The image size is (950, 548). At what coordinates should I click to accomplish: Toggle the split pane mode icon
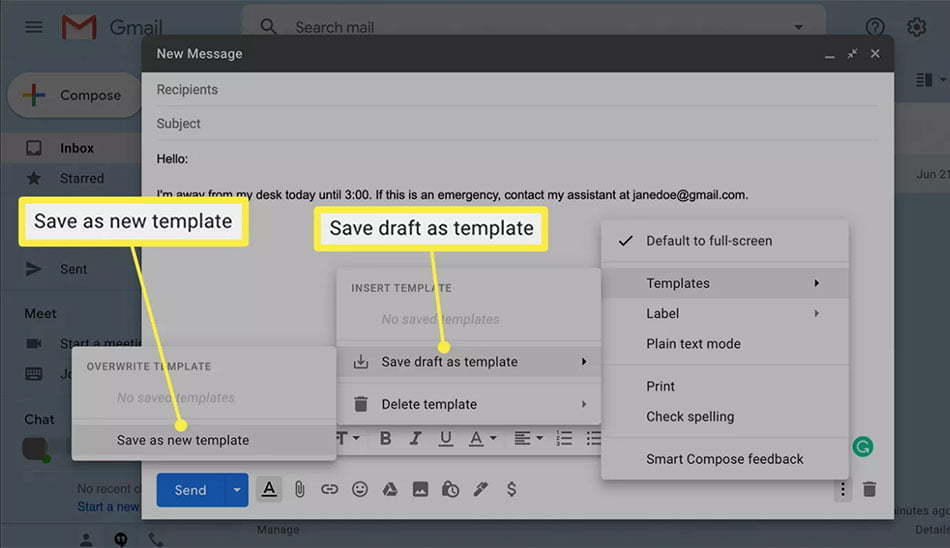coord(924,80)
